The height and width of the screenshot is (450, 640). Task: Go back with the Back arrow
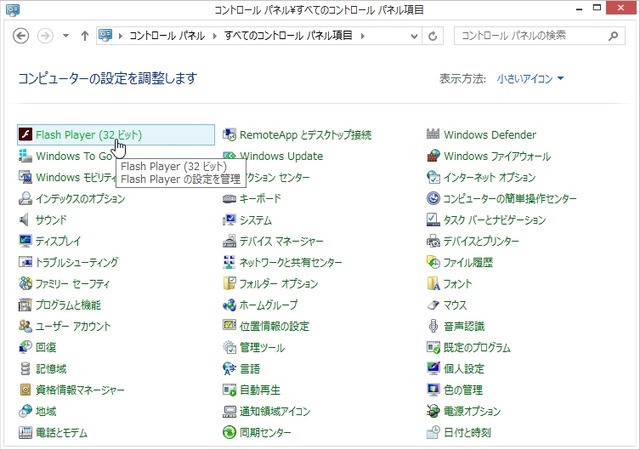[x=21, y=36]
